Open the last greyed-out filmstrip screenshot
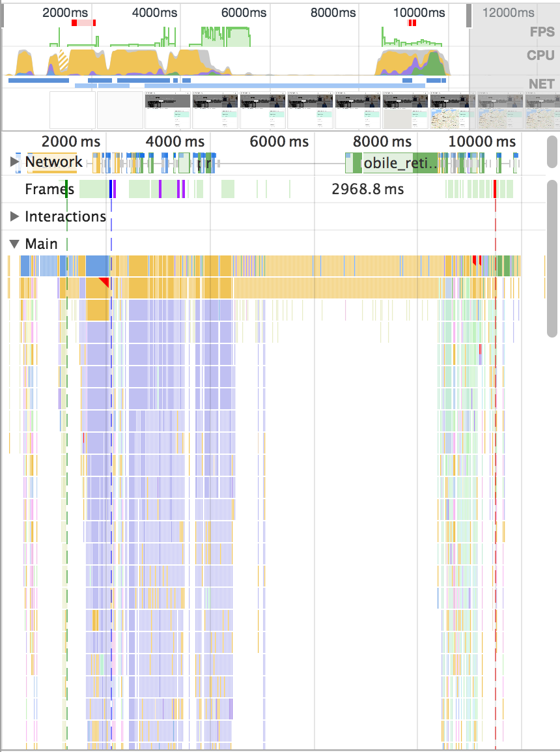The image size is (560, 752). [x=542, y=110]
